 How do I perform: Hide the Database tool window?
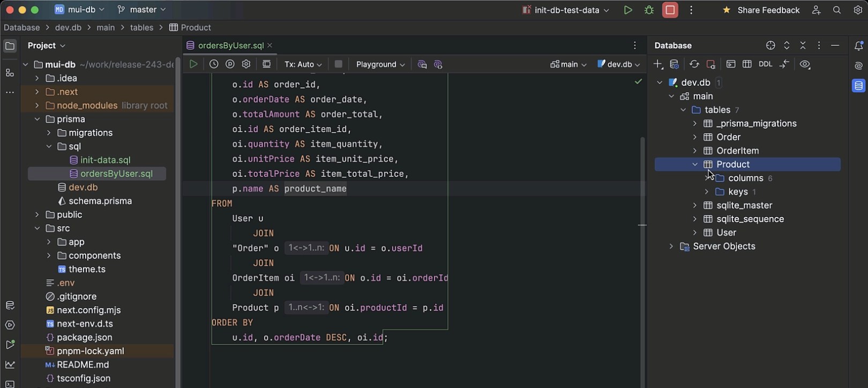[x=835, y=46]
